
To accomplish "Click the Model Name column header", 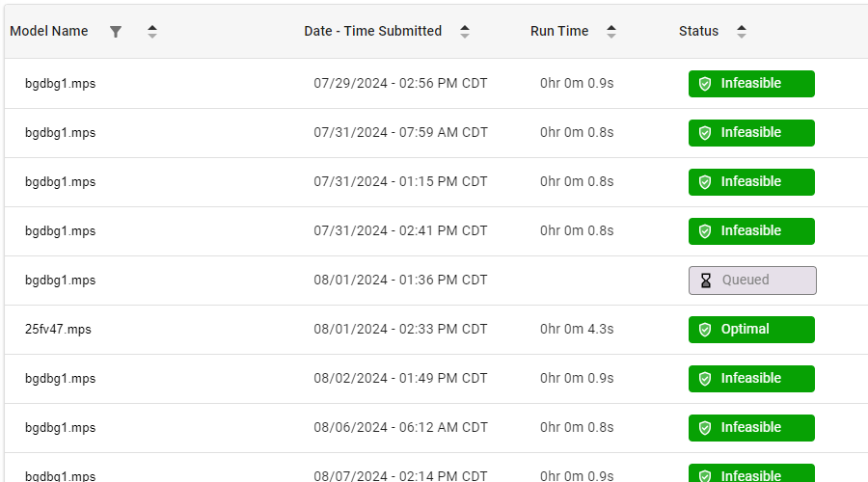I will [x=49, y=31].
